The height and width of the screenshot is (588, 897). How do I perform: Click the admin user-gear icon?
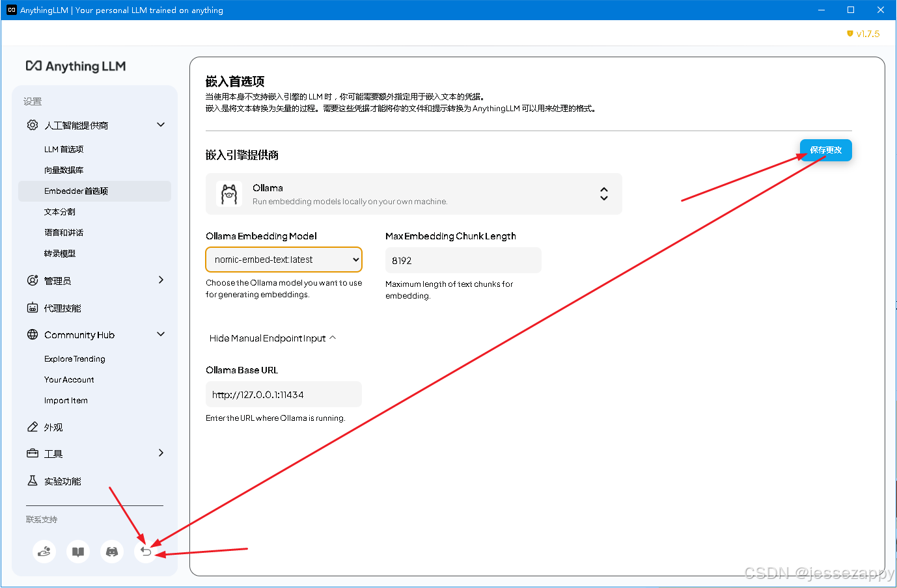[x=33, y=280]
